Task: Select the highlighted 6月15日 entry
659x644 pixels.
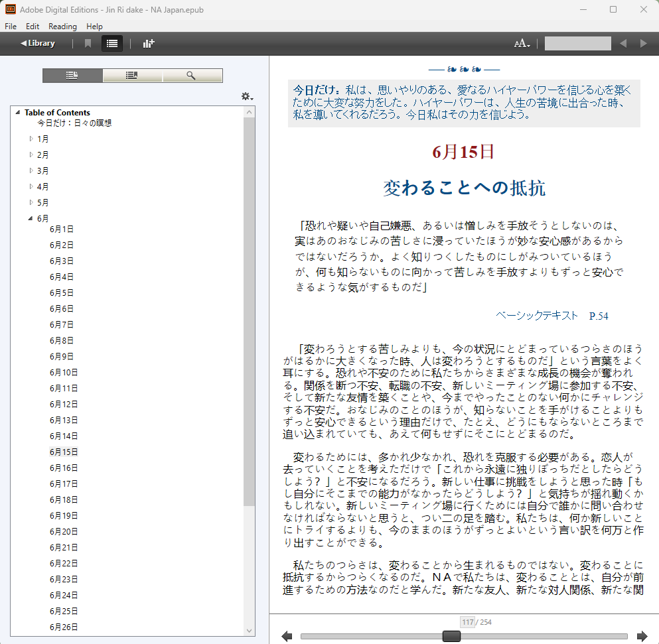Action: click(64, 452)
